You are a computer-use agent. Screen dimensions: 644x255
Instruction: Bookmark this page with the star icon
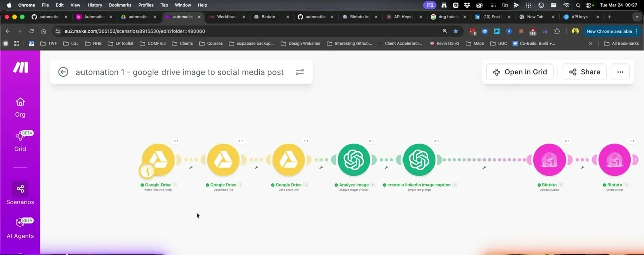click(x=456, y=31)
